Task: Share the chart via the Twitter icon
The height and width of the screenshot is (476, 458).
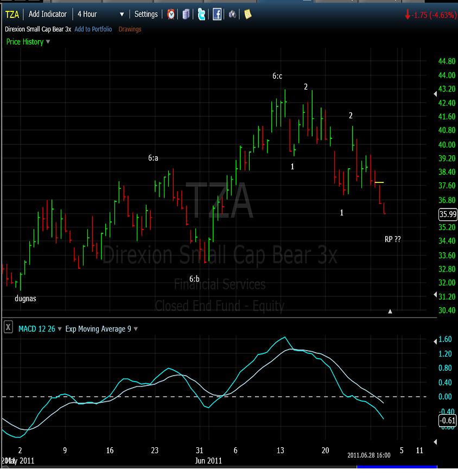Action: [201, 14]
